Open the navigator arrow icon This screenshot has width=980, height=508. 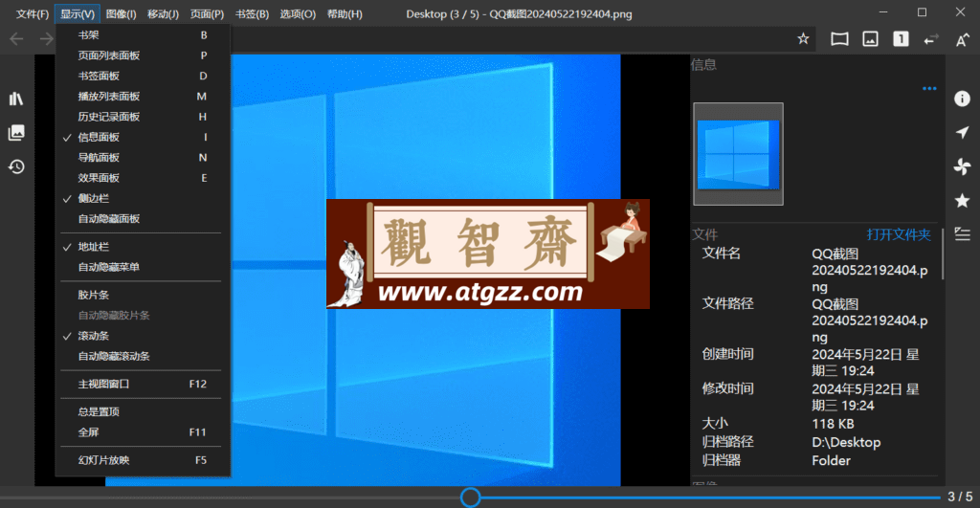pos(962,132)
